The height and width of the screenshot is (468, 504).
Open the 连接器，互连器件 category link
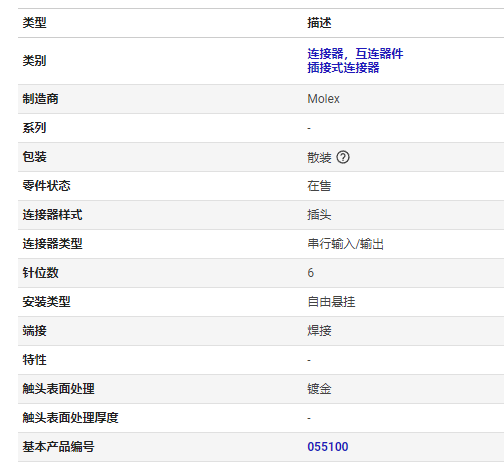pos(355,53)
